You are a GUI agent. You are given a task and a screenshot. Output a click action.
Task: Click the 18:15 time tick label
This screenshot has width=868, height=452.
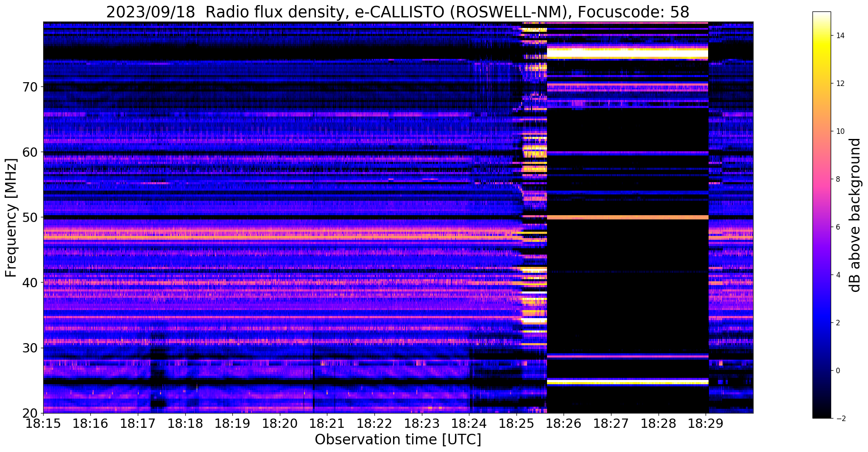pyautogui.click(x=43, y=424)
